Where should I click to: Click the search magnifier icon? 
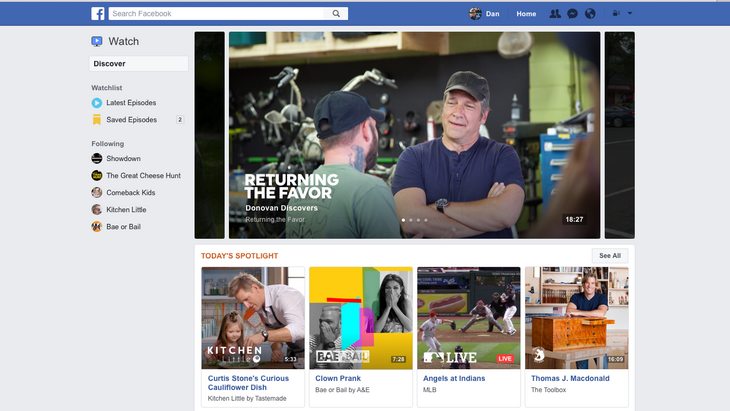(x=336, y=14)
